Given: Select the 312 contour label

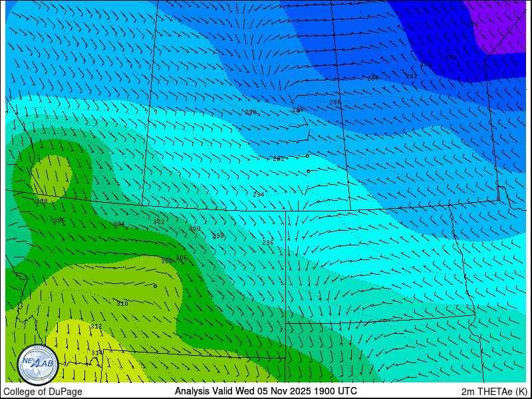Looking at the screenshot, I should (96, 327).
